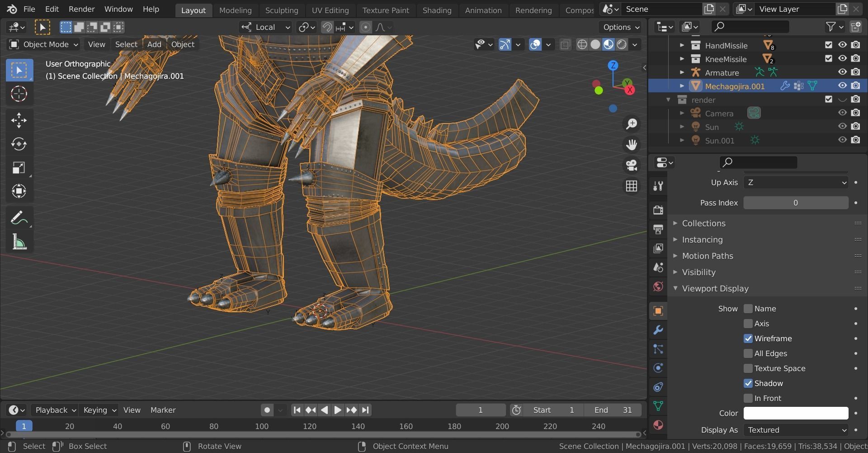Open the Object Data properties tab
This screenshot has height=453, width=868.
(x=658, y=406)
